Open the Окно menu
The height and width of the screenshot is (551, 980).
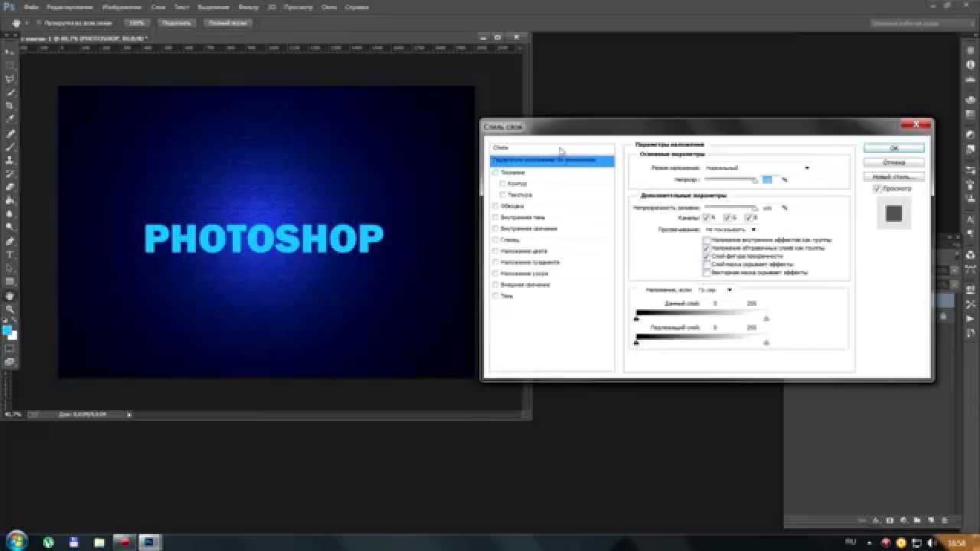(x=329, y=7)
